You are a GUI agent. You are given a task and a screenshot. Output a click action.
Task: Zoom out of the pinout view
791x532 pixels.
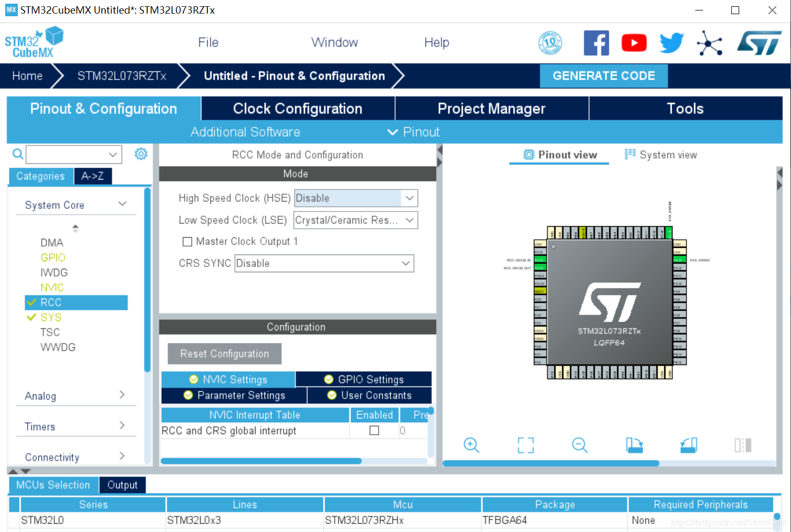[x=580, y=445]
